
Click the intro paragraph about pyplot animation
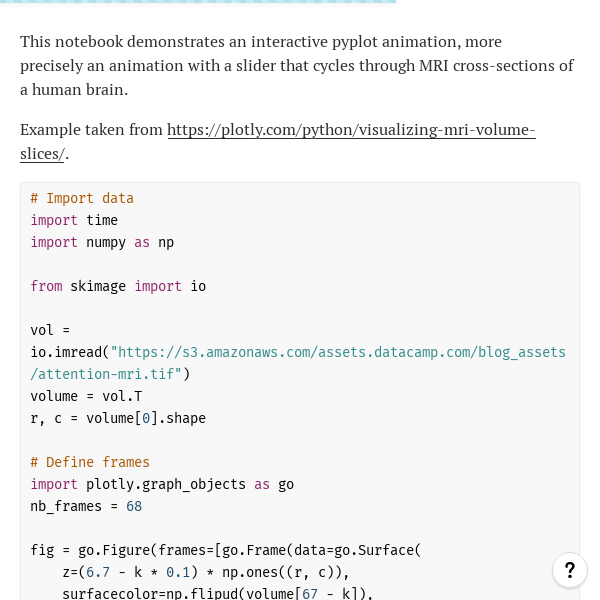[x=297, y=65]
